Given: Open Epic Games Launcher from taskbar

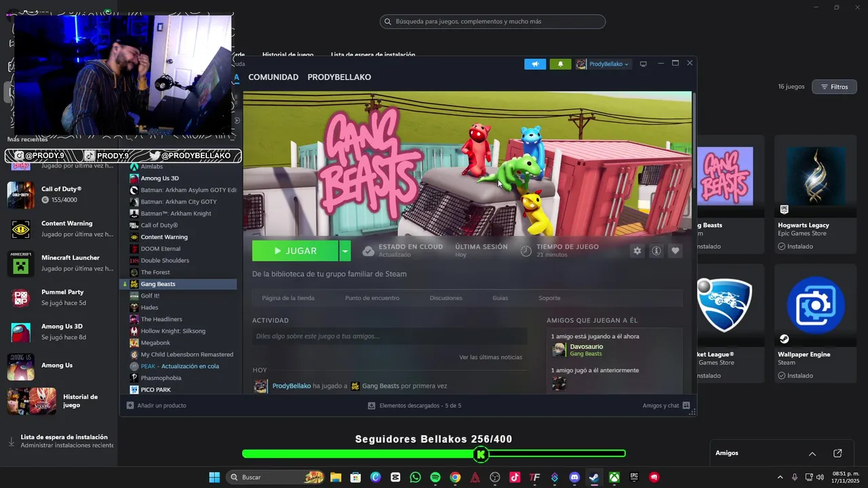Looking at the screenshot, I should coord(634,477).
